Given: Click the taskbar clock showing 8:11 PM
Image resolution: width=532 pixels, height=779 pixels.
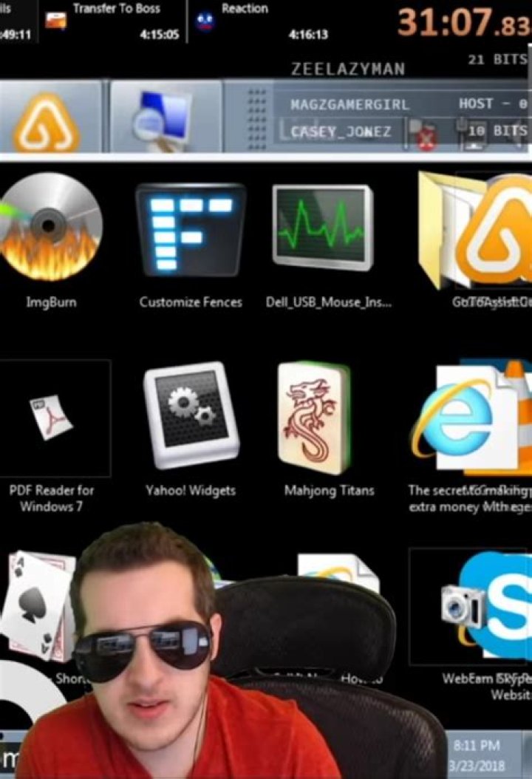Looking at the screenshot, I should click(477, 755).
